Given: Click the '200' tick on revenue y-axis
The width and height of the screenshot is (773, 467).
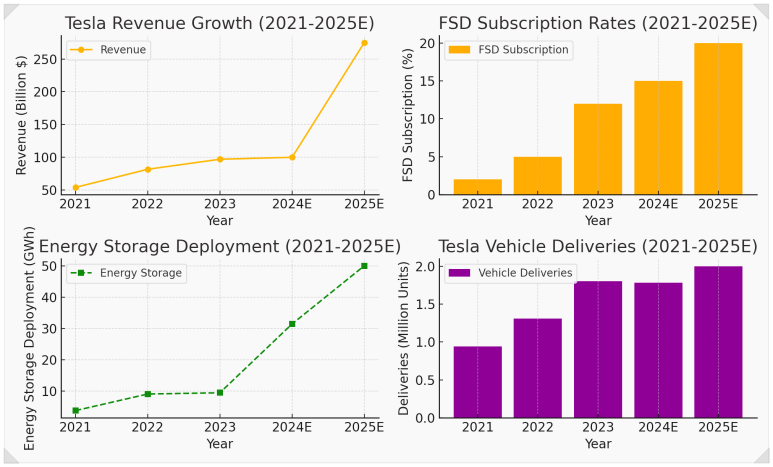Looking at the screenshot, I should 45,92.
